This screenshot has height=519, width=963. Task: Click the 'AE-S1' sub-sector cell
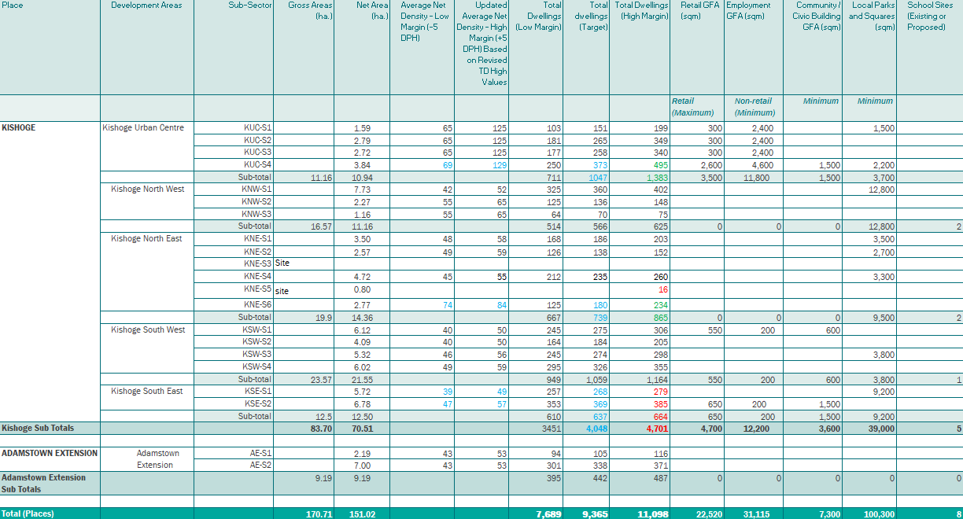coord(260,453)
